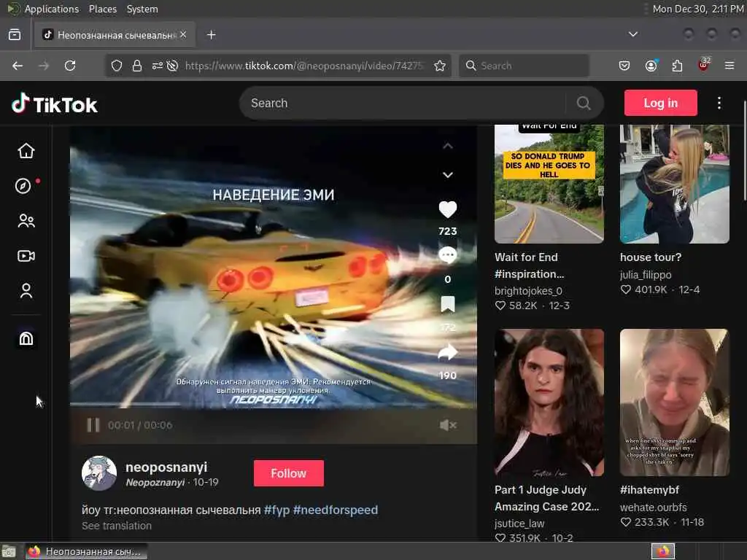The image size is (747, 560).
Task: Reload the page with refresh icon
Action: pyautogui.click(x=70, y=66)
